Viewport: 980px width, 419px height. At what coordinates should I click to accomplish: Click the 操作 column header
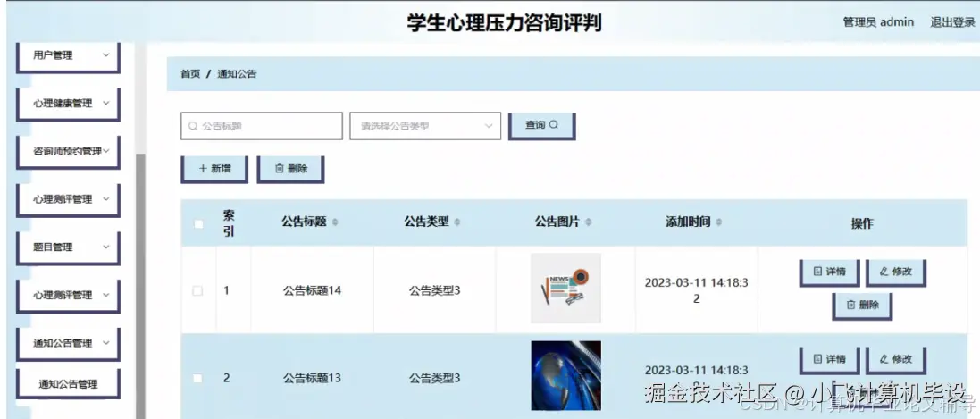pyautogui.click(x=862, y=224)
